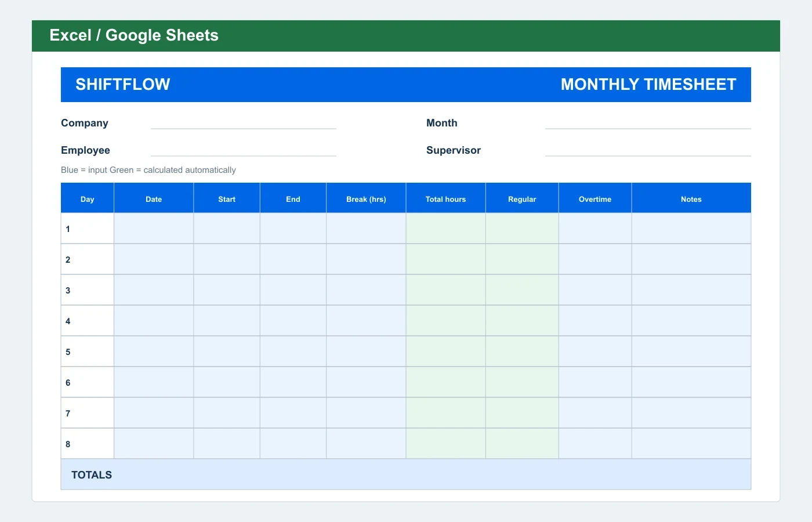The image size is (812, 522).
Task: Click the Notes cell for day 8
Action: click(691, 444)
